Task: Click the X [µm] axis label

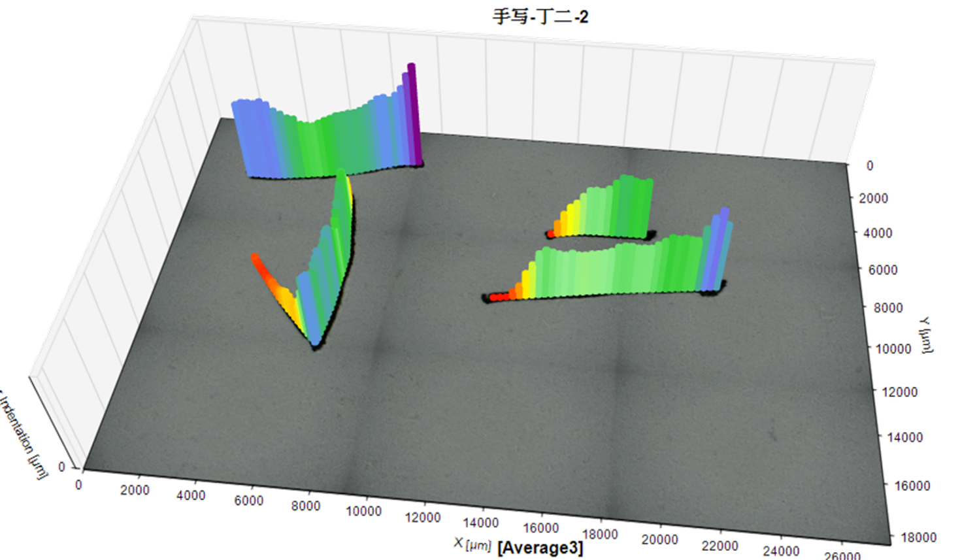Action: coord(472,544)
